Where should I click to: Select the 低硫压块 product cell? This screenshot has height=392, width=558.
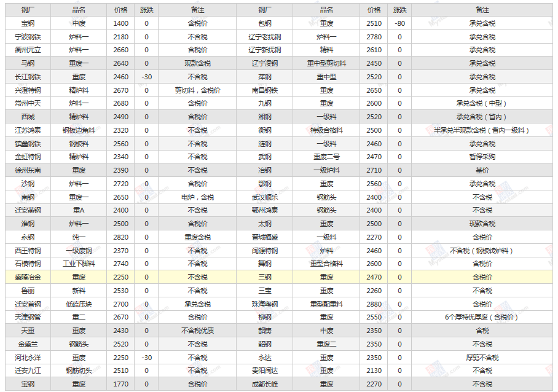(x=79, y=304)
